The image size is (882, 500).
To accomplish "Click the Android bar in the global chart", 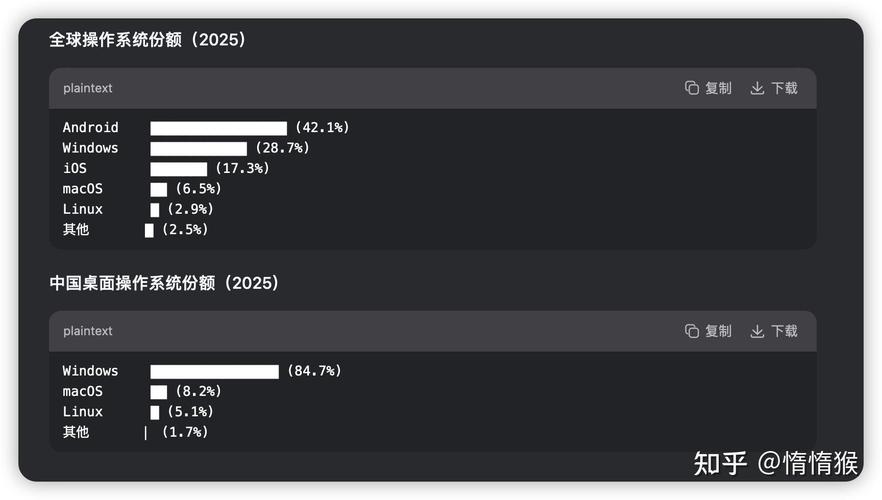I will point(218,128).
